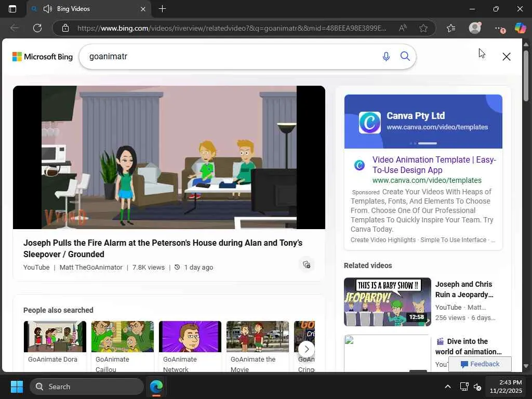Click the page vertical scrollbar thumb
Image resolution: width=532 pixels, height=399 pixels.
pyautogui.click(x=526, y=75)
